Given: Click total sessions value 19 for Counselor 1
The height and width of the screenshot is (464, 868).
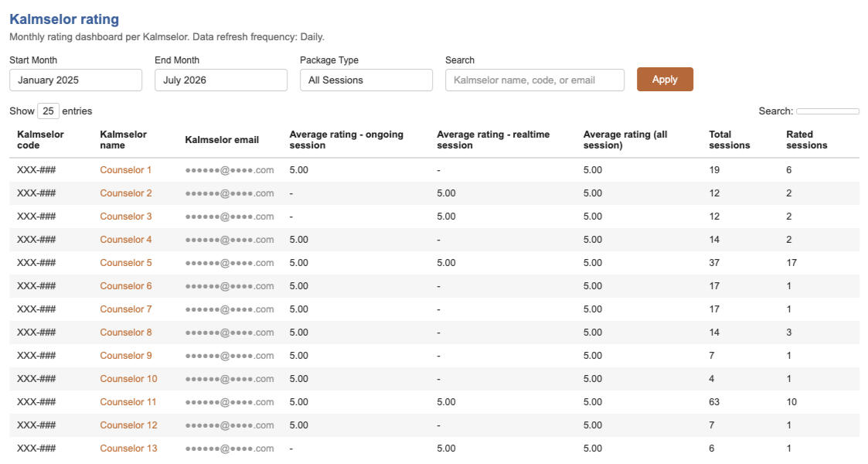Looking at the screenshot, I should (714, 170).
